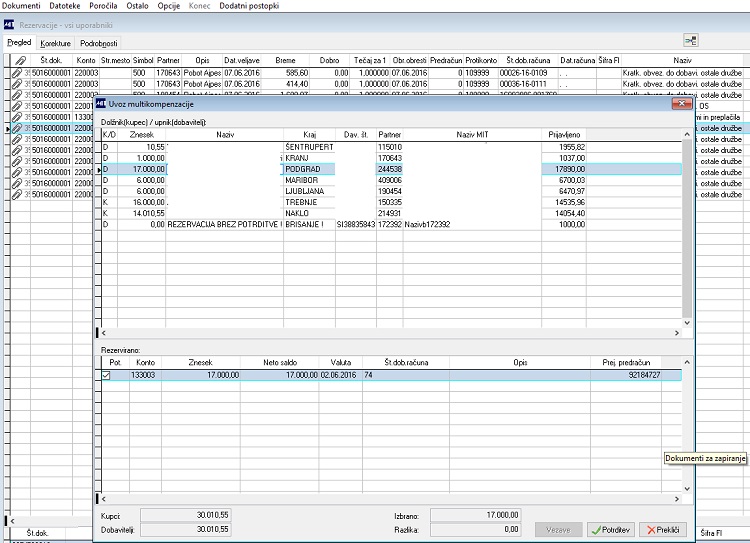
Task: Switch to the Korekture tab
Action: 55,43
